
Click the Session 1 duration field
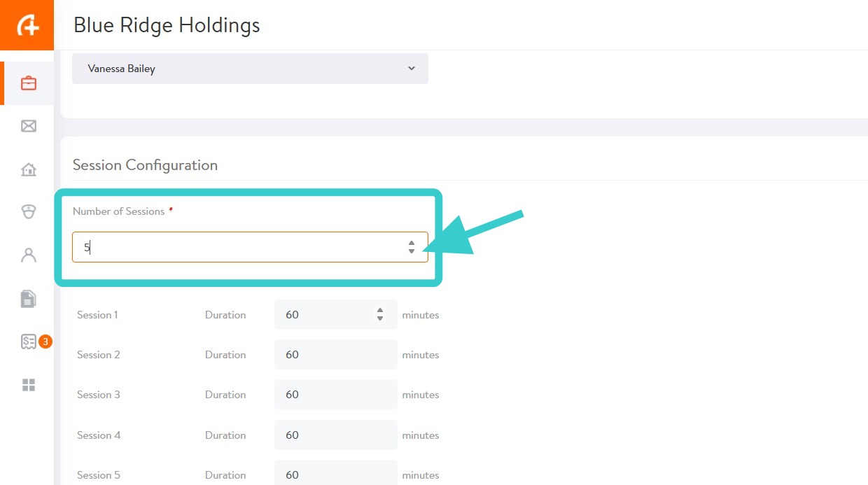[325, 315]
